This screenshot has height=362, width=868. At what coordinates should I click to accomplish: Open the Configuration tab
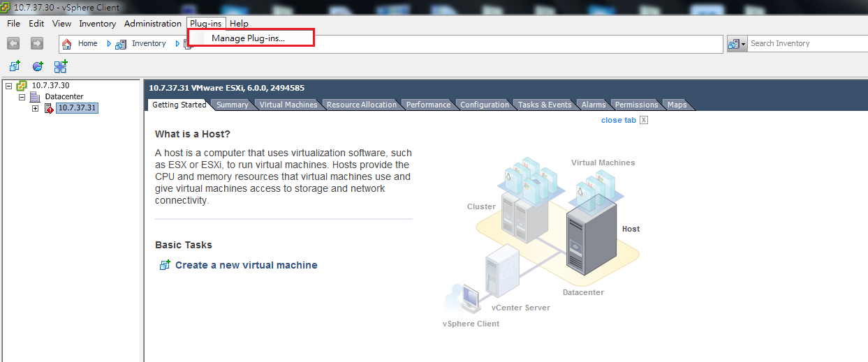coord(485,105)
